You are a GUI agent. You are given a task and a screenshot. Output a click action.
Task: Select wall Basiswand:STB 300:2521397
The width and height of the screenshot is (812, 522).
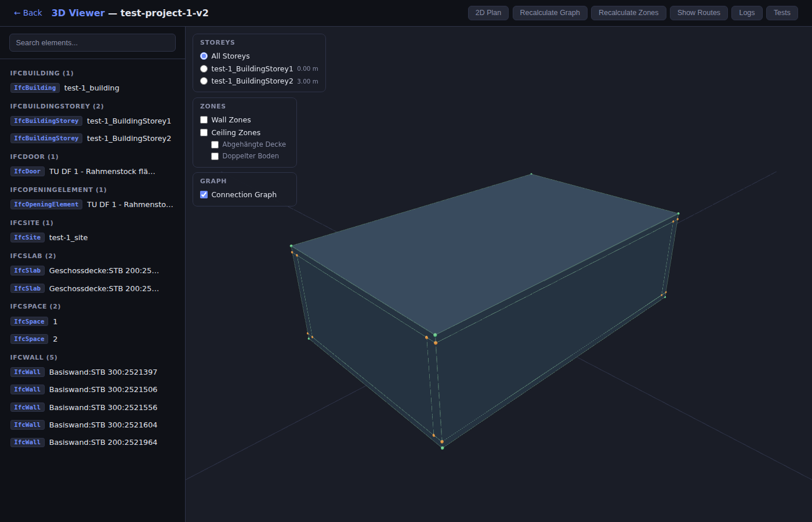click(x=103, y=372)
